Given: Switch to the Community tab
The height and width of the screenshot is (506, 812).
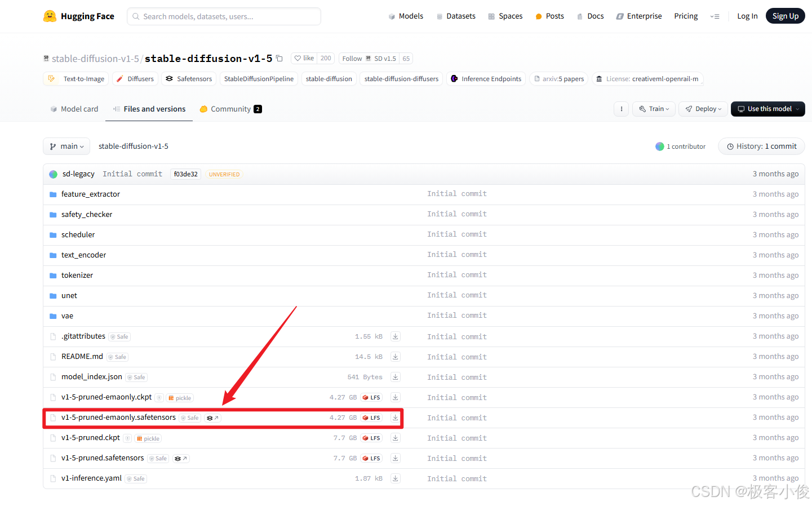Looking at the screenshot, I should click(x=230, y=109).
